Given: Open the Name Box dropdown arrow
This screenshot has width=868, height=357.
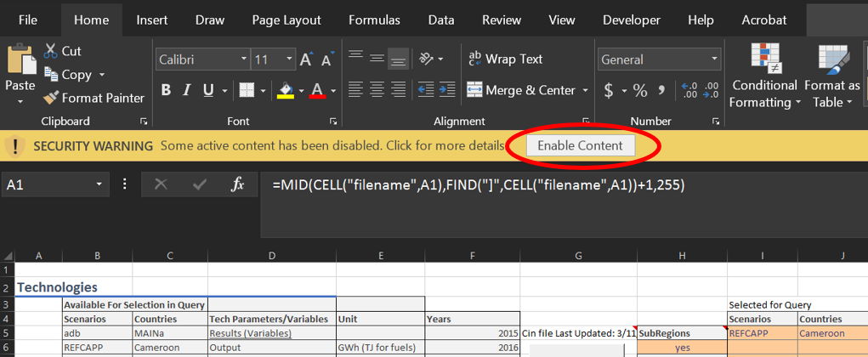Looking at the screenshot, I should point(99,184).
